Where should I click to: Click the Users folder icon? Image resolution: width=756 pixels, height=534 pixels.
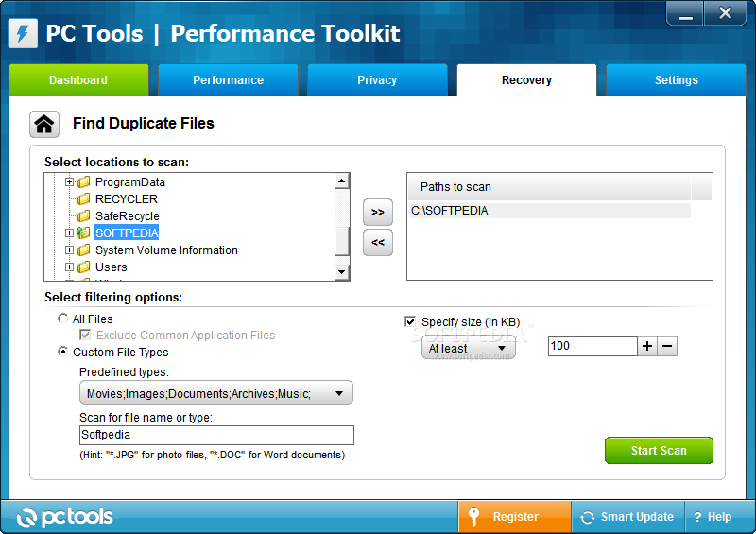pyautogui.click(x=84, y=267)
